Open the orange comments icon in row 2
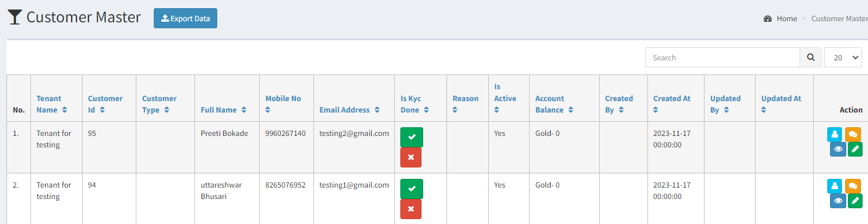This screenshot has width=868, height=224. 853,185
